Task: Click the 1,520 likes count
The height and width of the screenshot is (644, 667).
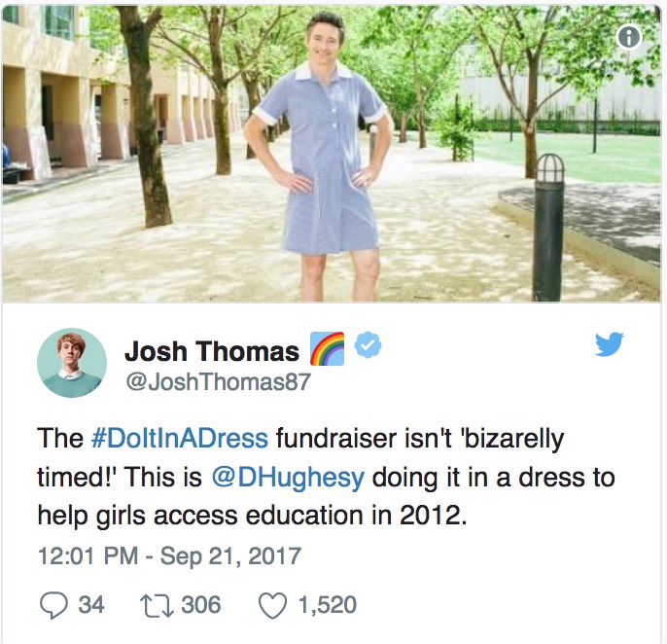Action: [x=327, y=605]
